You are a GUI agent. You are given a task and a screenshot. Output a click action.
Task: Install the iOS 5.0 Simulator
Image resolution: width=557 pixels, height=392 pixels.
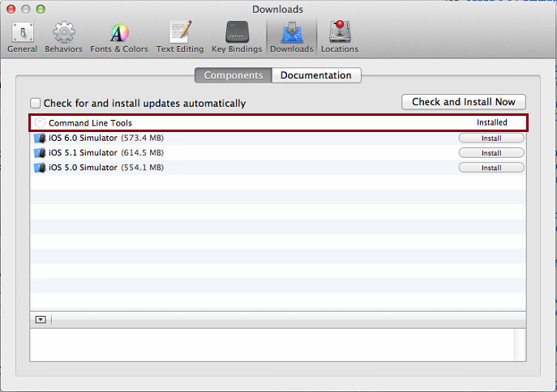click(491, 168)
